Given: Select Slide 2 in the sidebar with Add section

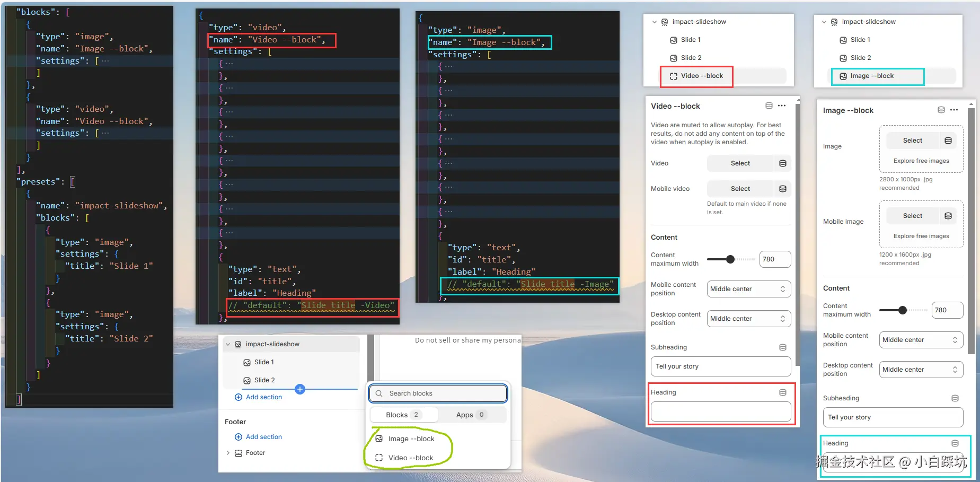Looking at the screenshot, I should [264, 380].
